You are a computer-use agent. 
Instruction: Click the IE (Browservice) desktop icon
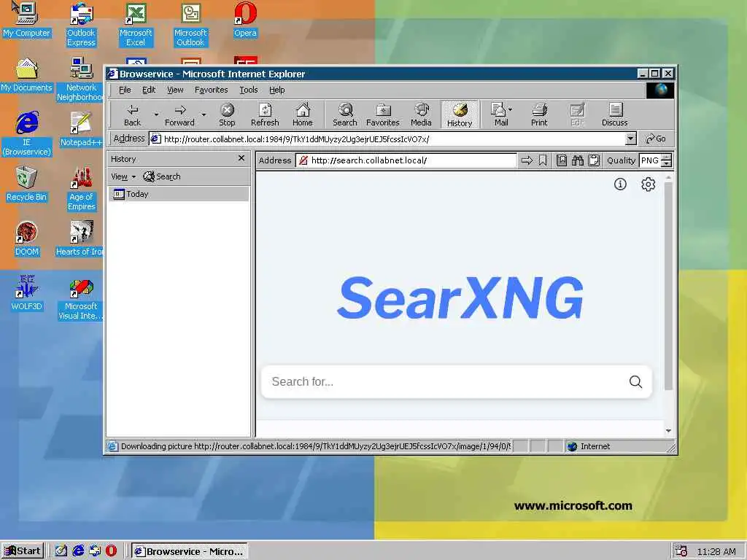(27, 134)
